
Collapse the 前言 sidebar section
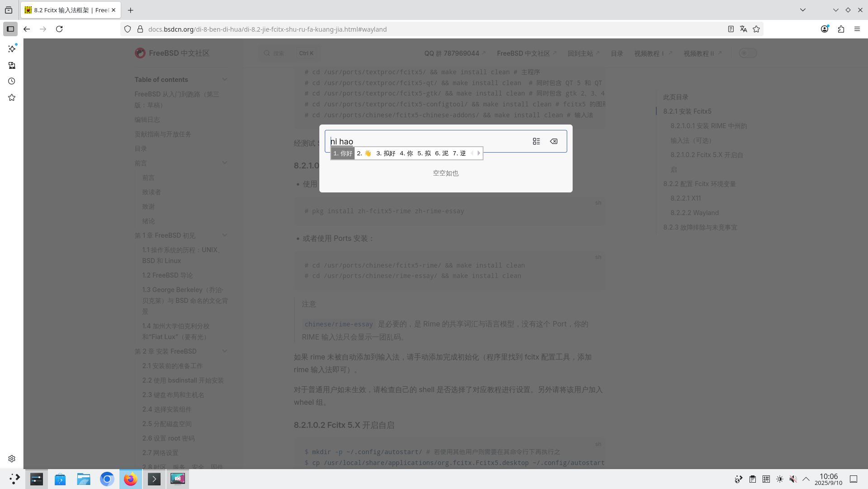[x=225, y=163]
